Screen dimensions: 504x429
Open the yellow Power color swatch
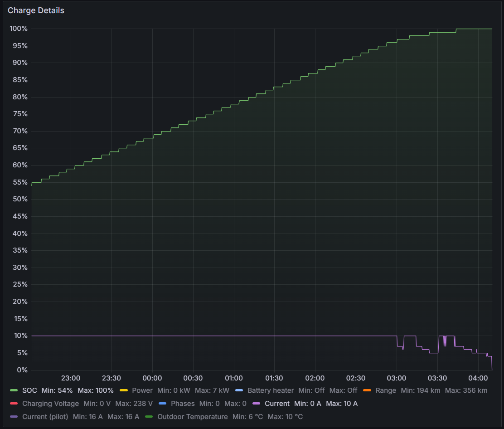(x=123, y=390)
